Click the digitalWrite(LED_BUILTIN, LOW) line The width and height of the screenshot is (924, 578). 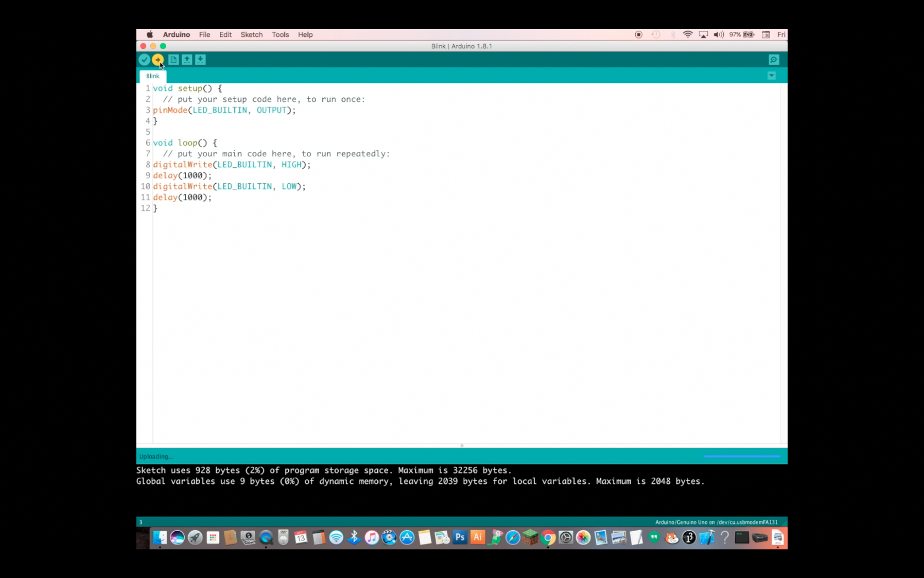229,186
